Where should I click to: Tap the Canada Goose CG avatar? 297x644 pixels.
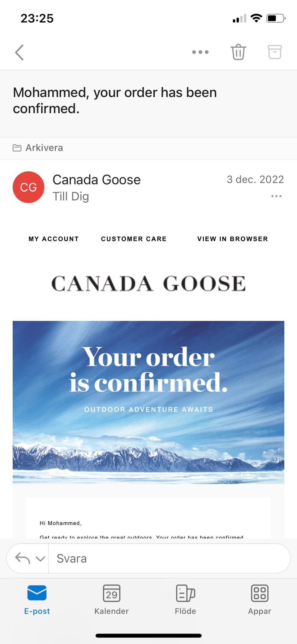pos(28,187)
